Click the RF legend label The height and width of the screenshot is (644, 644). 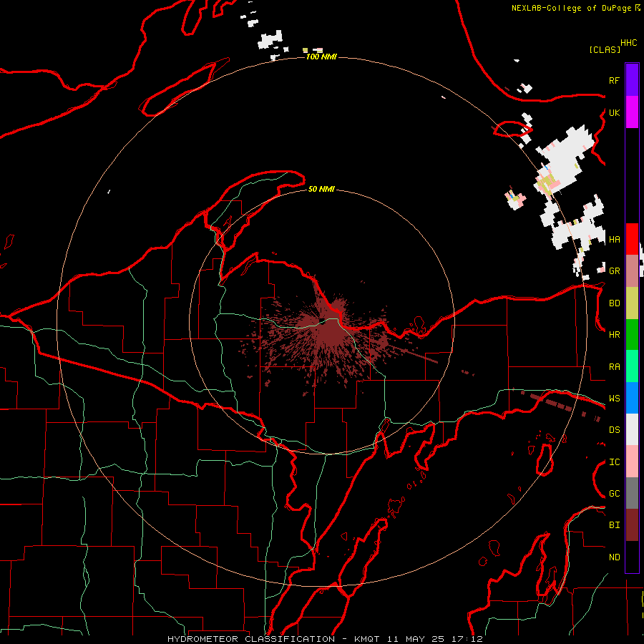coord(615,80)
